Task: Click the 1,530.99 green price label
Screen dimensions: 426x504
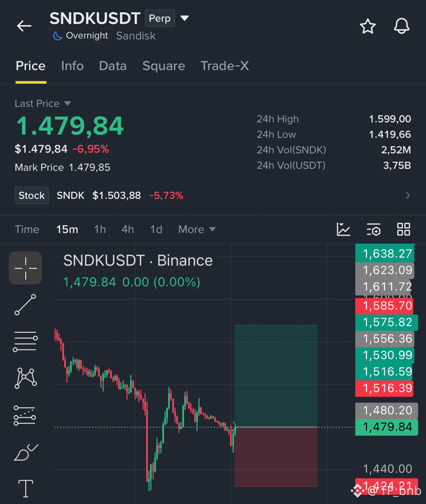Action: click(x=385, y=355)
